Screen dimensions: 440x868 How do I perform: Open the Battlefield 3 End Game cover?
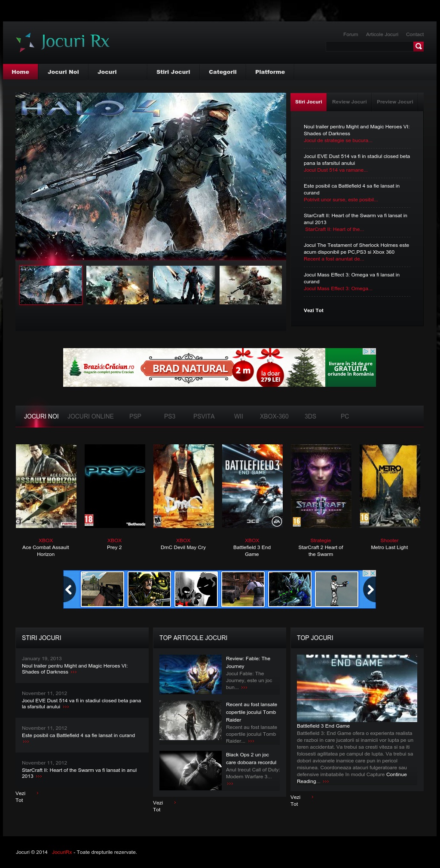[252, 486]
